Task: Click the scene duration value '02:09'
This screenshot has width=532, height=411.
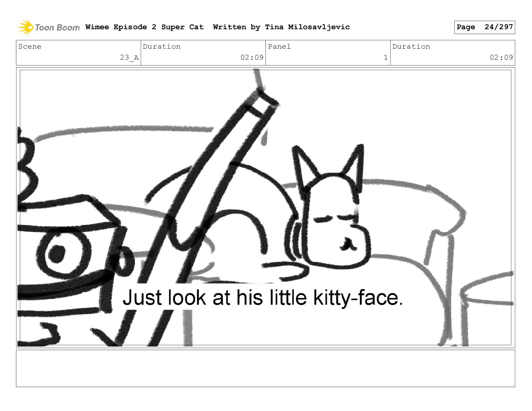Action: 252,58
